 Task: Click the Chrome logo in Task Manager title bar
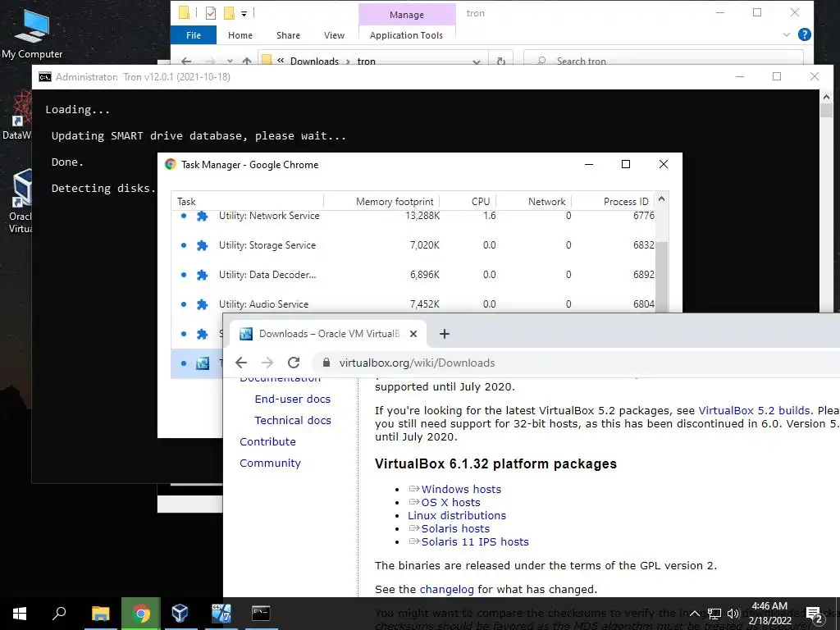[171, 164]
